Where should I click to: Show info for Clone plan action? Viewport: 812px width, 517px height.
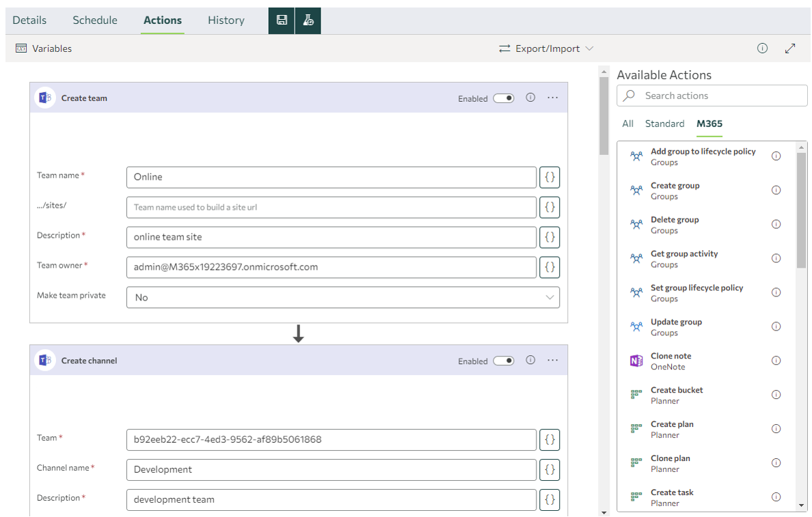tap(776, 462)
